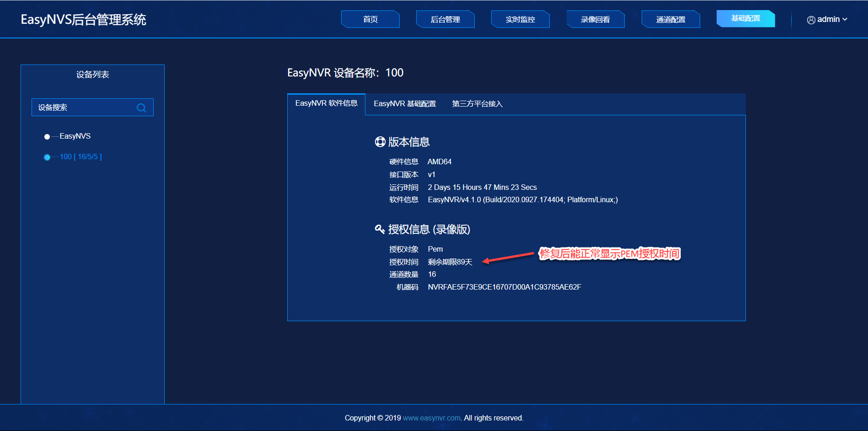Focus the 设备搜索 device search field
This screenshot has height=431, width=868.
[x=92, y=108]
